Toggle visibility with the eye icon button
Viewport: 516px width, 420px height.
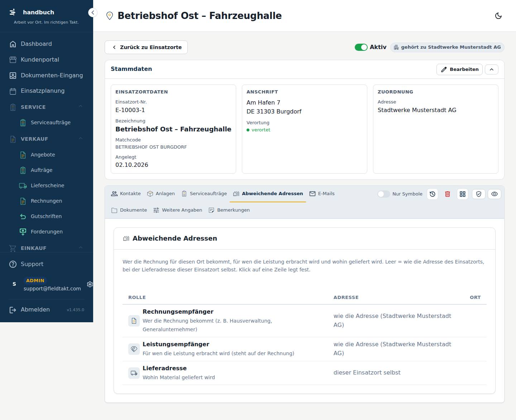(494, 194)
